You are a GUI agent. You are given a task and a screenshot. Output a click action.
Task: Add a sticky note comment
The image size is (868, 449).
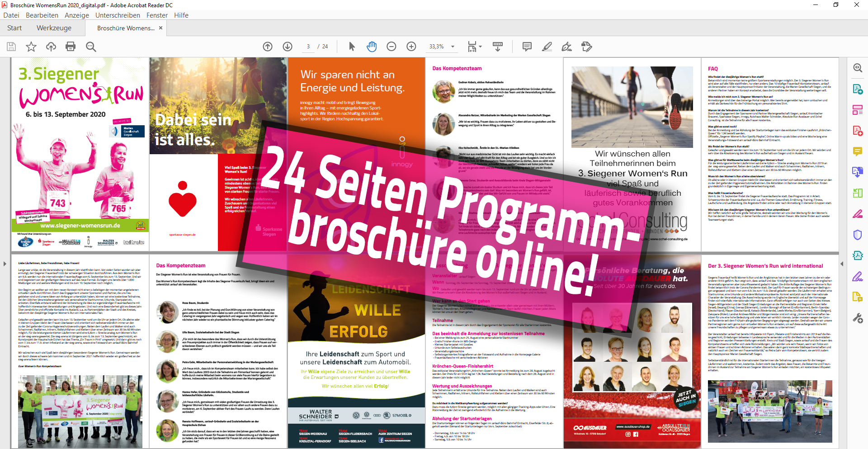[x=527, y=47]
